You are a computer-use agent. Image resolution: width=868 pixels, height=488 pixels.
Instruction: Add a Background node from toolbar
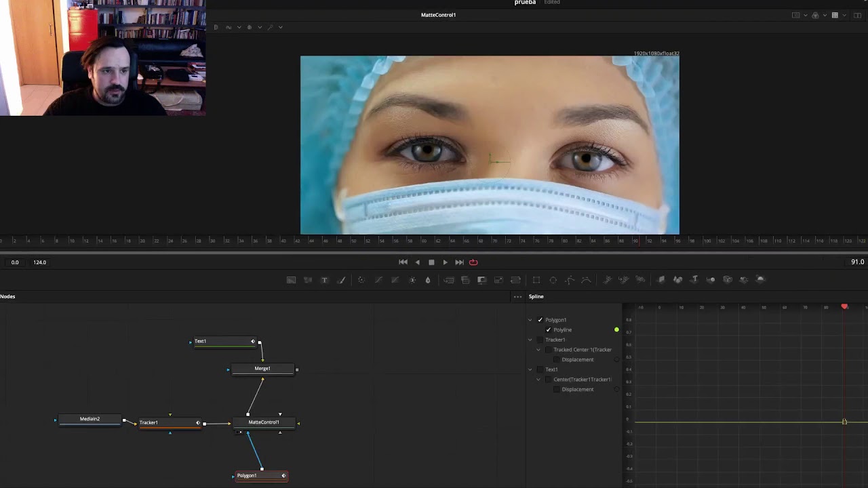coord(291,280)
